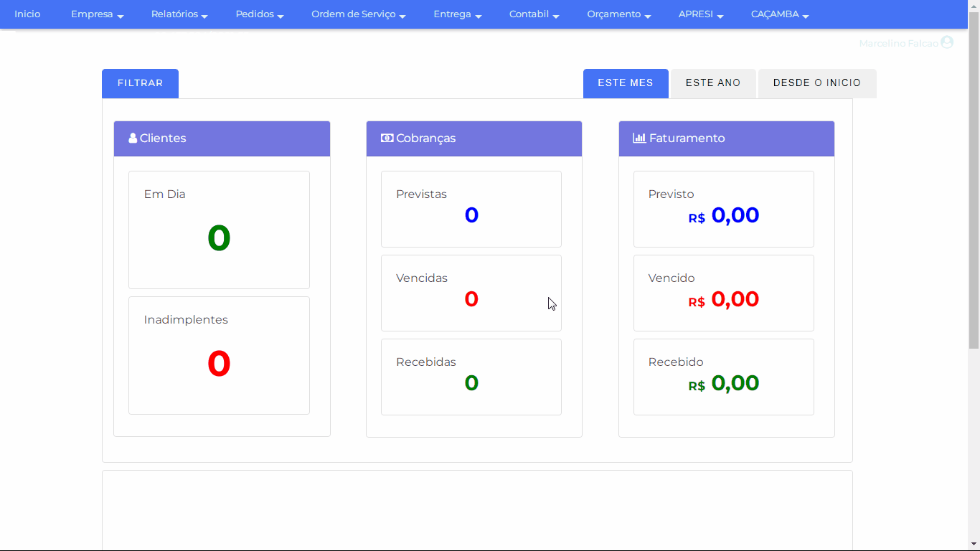Switch to the ESTE ANO tab

(x=712, y=83)
